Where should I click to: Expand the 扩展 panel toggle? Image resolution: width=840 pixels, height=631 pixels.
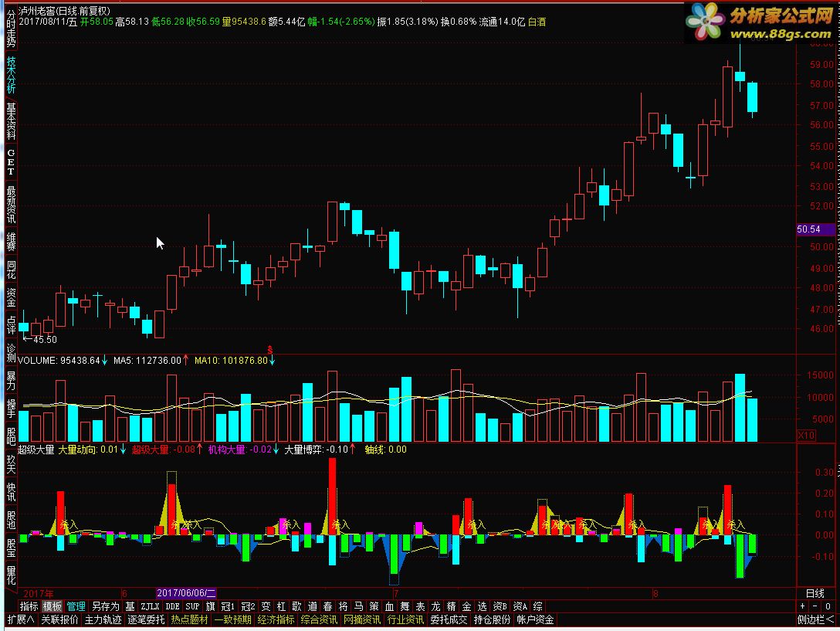pos(21,619)
